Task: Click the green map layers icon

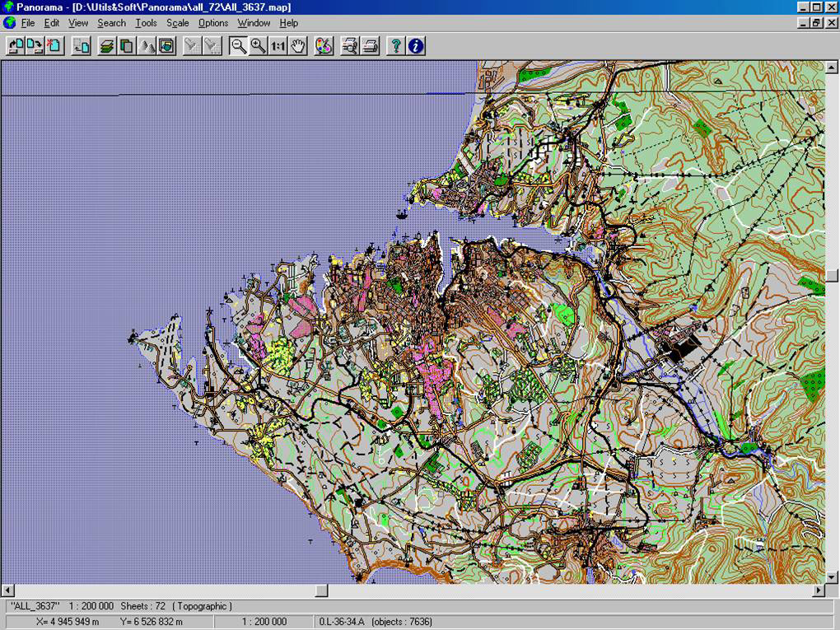Action: pyautogui.click(x=106, y=46)
